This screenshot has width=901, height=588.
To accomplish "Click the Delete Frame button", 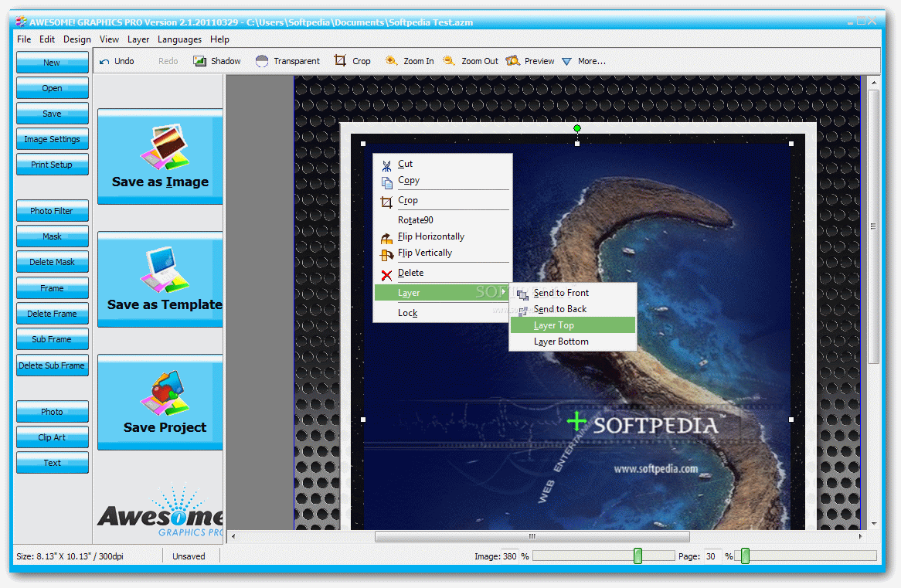I will [x=53, y=314].
